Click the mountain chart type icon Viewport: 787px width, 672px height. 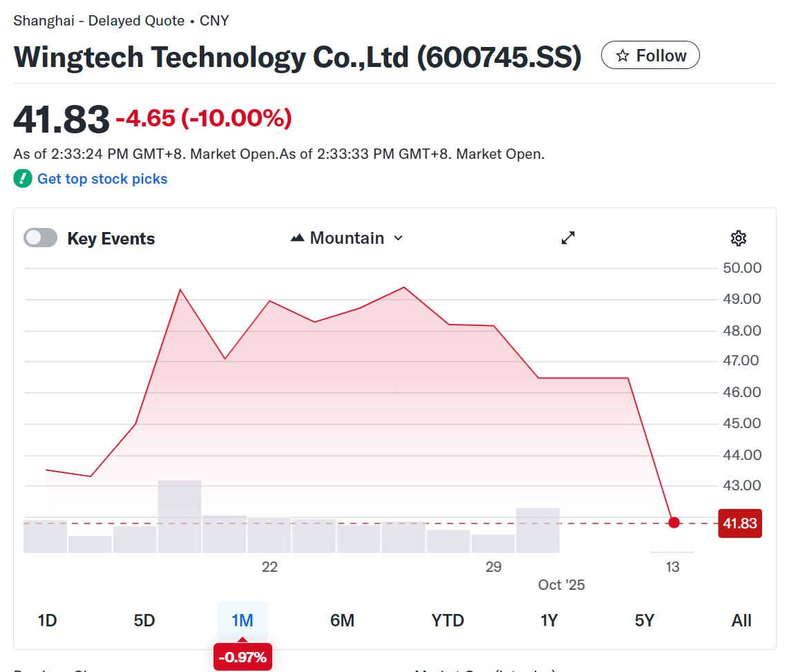(x=298, y=238)
